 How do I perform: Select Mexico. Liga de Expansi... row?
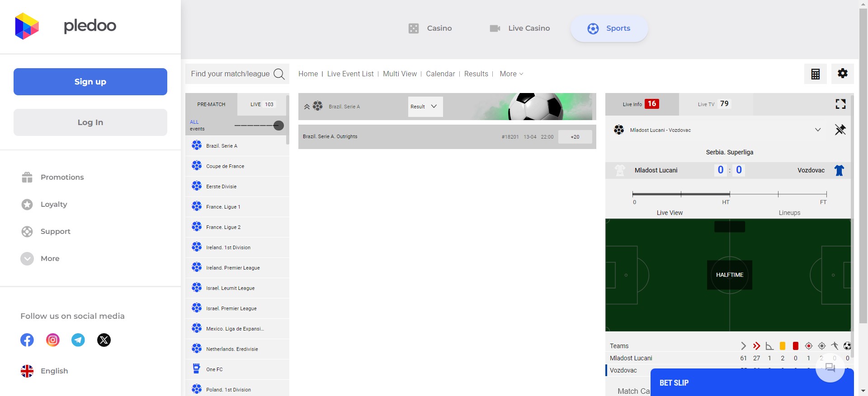click(237, 329)
